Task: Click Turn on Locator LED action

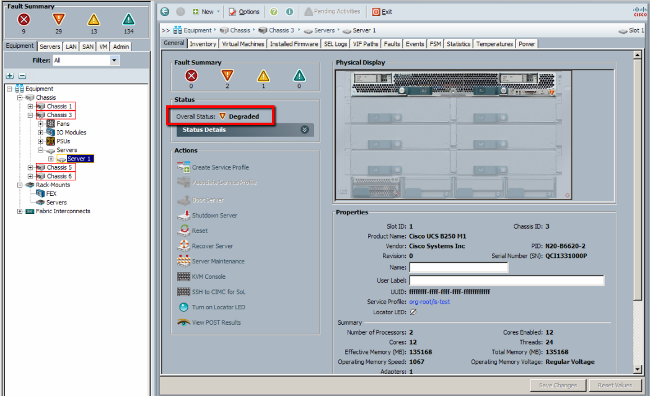Action: click(x=212, y=307)
